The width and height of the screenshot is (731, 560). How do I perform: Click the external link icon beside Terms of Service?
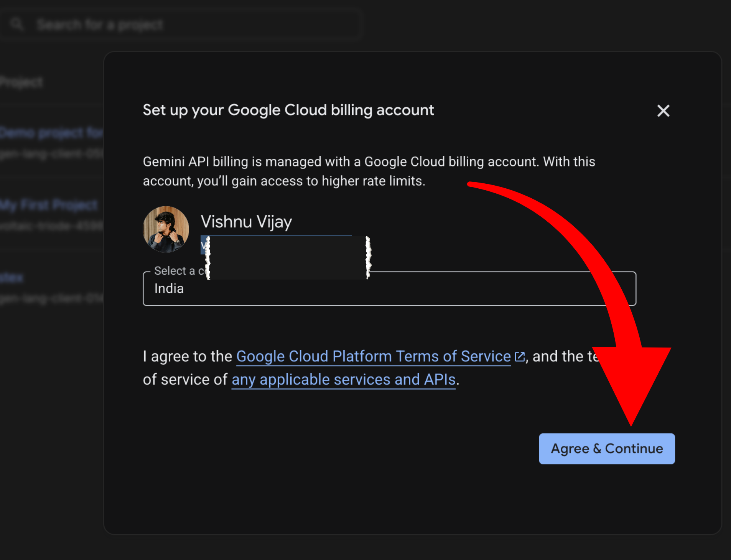[520, 356]
